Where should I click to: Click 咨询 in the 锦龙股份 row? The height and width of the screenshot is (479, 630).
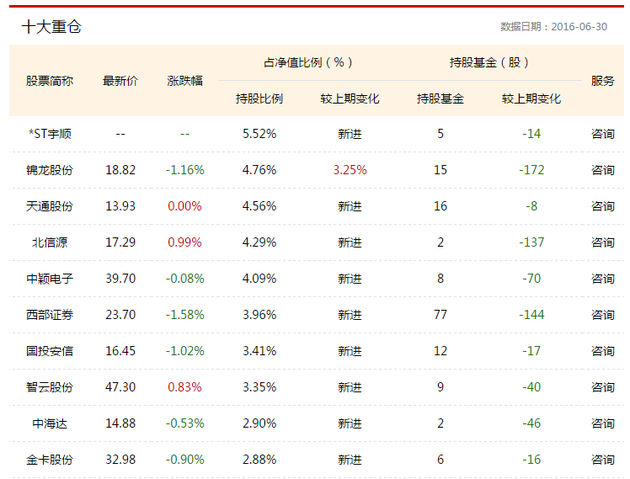pyautogui.click(x=603, y=170)
